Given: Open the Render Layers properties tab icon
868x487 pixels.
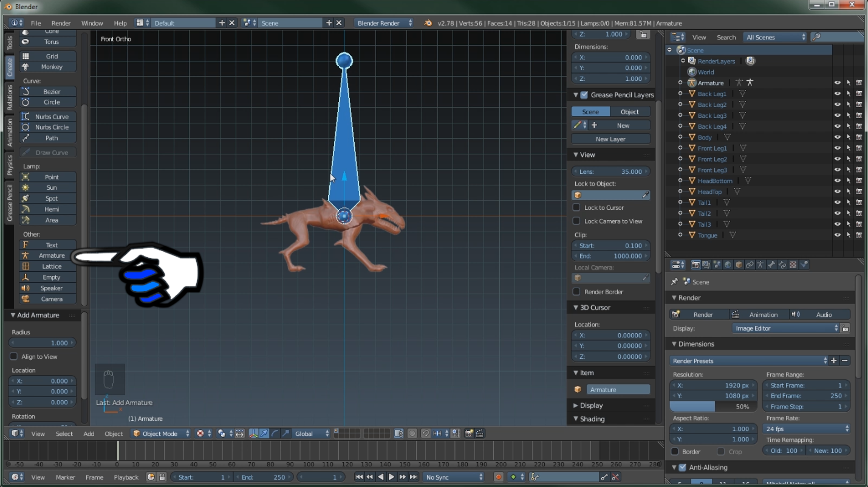Looking at the screenshot, I should coord(706,264).
